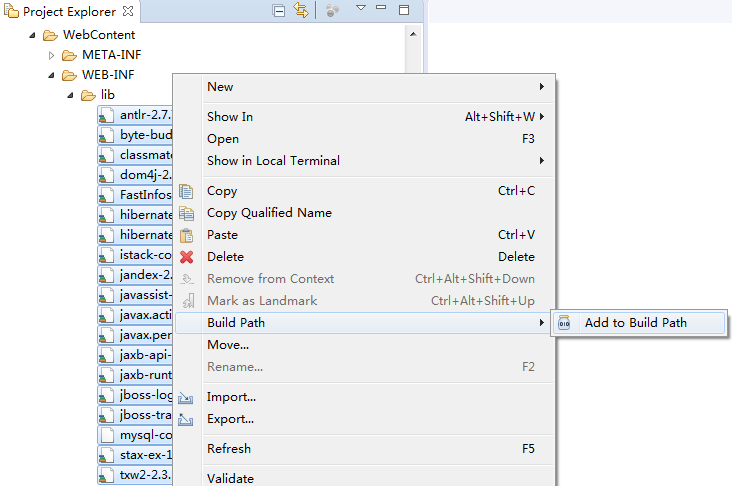Choose Move... in the context menu
The height and width of the screenshot is (486, 732).
point(364,345)
